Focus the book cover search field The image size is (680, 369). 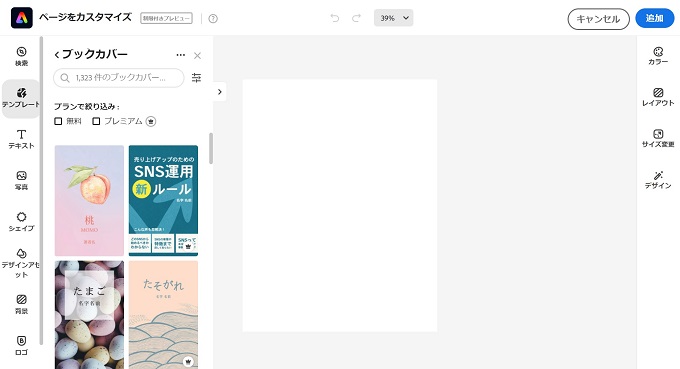(x=119, y=78)
